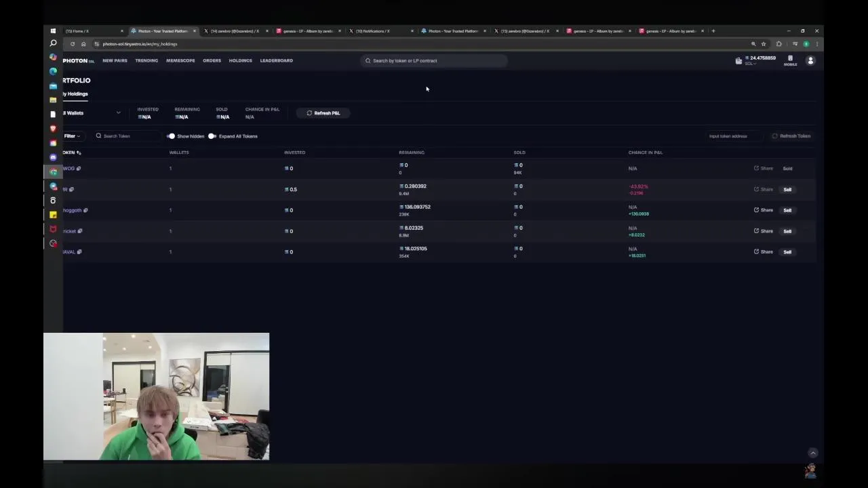Bookmark this page with star icon
This screenshot has height=488, width=868.
click(764, 44)
